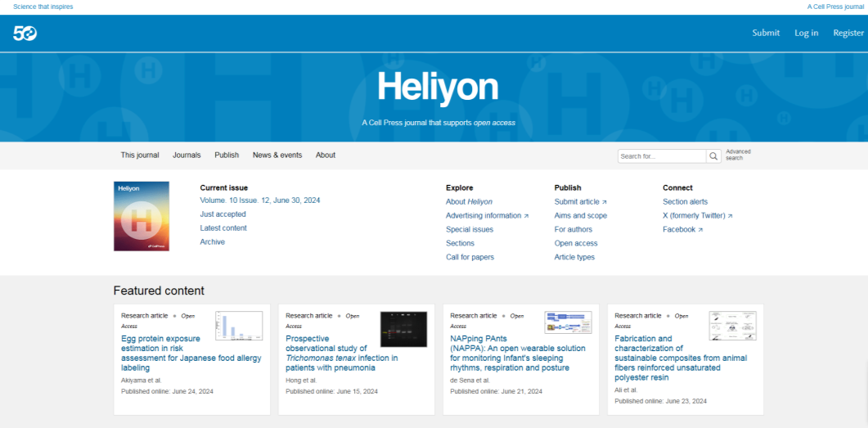Click author text Akiyama et al.
This screenshot has width=868, height=428.
(x=142, y=381)
